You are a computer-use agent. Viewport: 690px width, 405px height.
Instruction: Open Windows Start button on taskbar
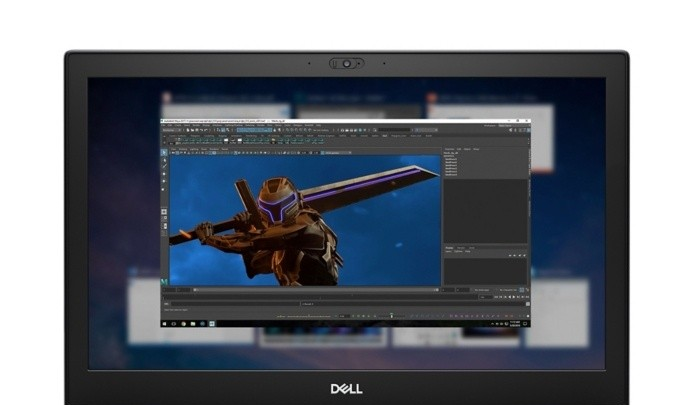click(x=164, y=324)
